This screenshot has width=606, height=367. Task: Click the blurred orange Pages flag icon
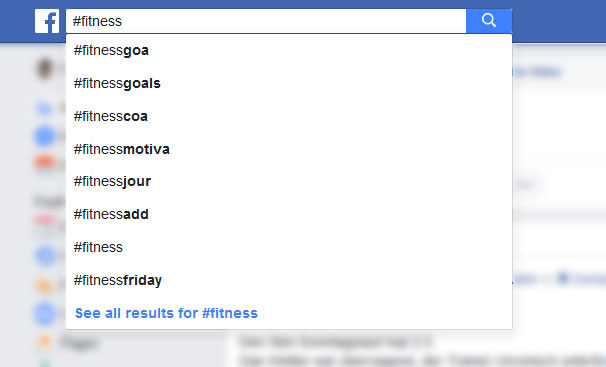point(45,342)
